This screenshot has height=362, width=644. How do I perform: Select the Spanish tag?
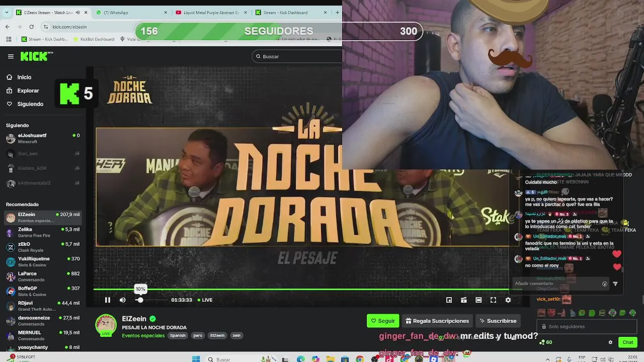pos(178,335)
